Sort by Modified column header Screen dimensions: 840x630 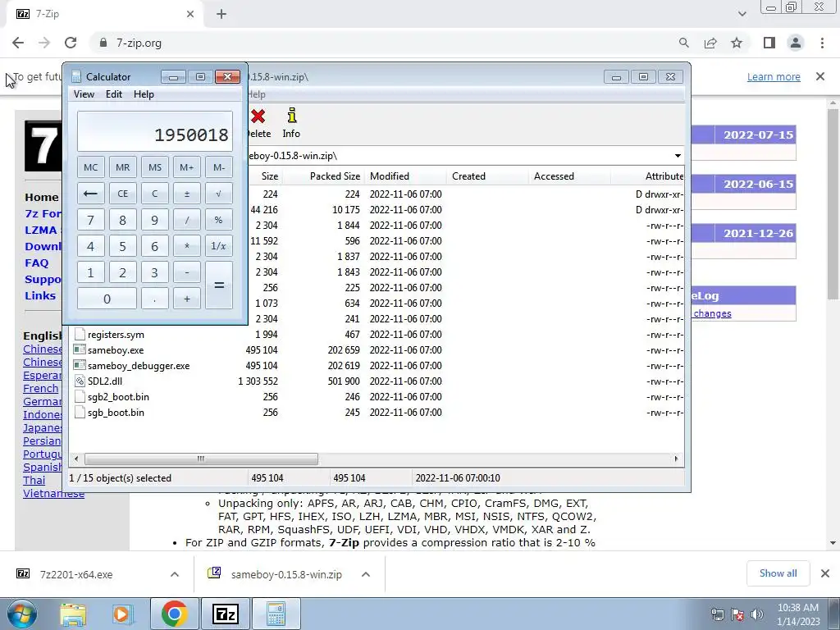tap(405, 176)
